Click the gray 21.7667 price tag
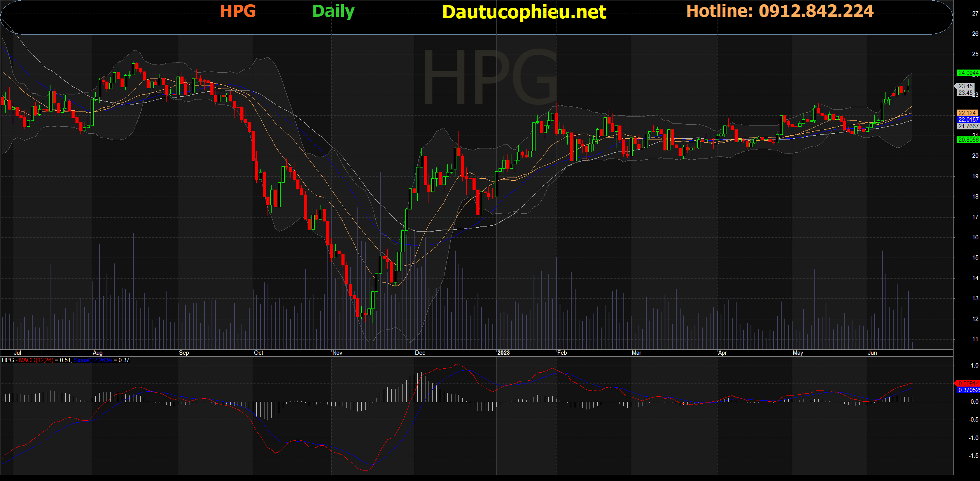 pyautogui.click(x=968, y=126)
